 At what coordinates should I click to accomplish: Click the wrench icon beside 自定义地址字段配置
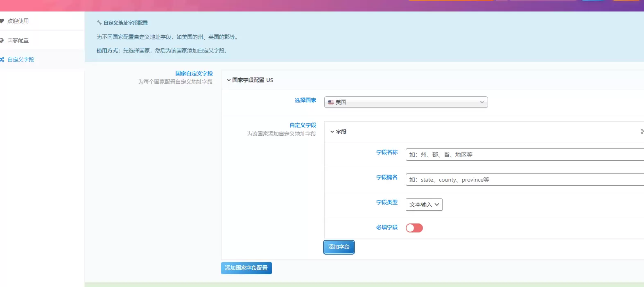click(x=99, y=23)
